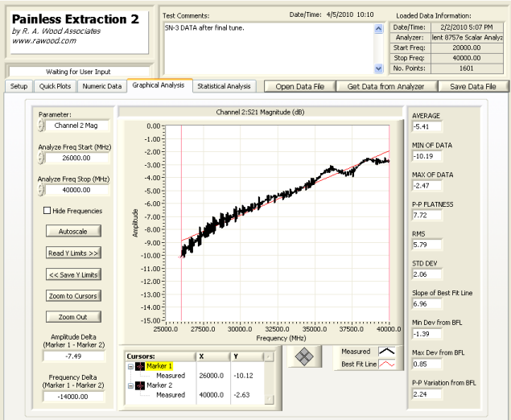The image size is (511, 420).
Task: Switch to Statistical Analysis tab
Action: click(x=224, y=86)
